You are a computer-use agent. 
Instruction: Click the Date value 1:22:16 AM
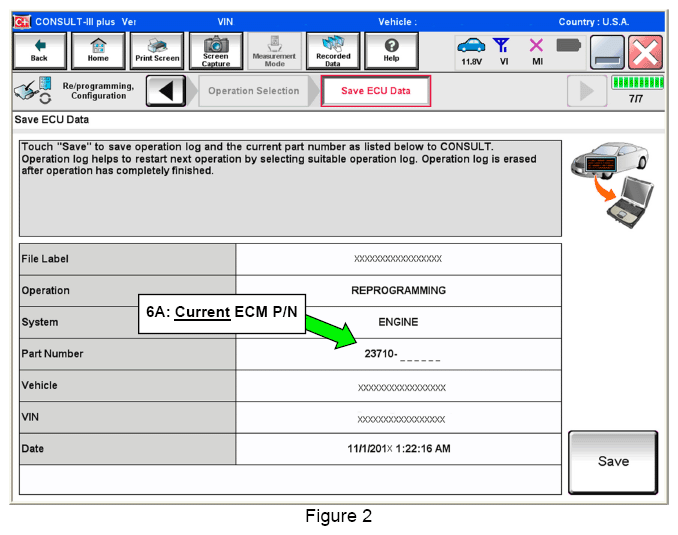[398, 449]
